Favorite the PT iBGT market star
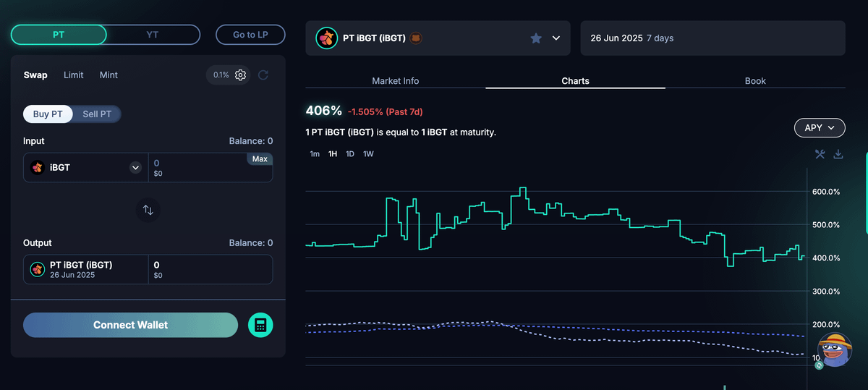The image size is (868, 390). [x=536, y=38]
